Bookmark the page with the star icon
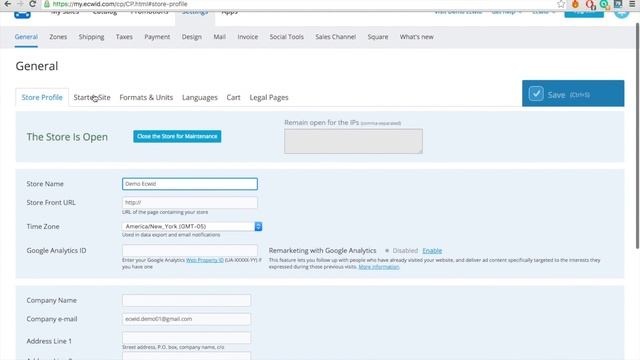 561,4
